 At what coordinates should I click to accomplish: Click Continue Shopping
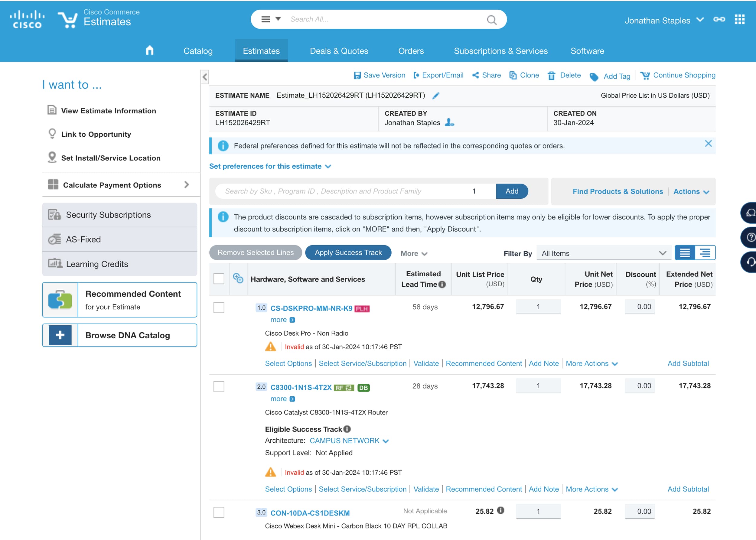tap(678, 76)
